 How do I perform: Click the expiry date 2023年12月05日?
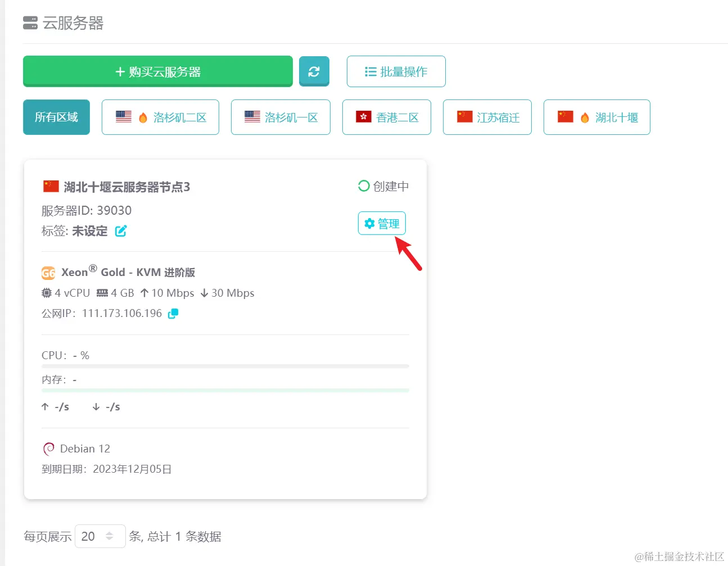point(132,469)
